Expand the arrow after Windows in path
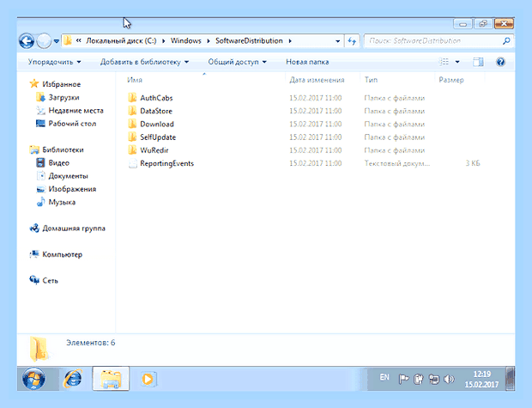The image size is (532, 408). point(209,41)
